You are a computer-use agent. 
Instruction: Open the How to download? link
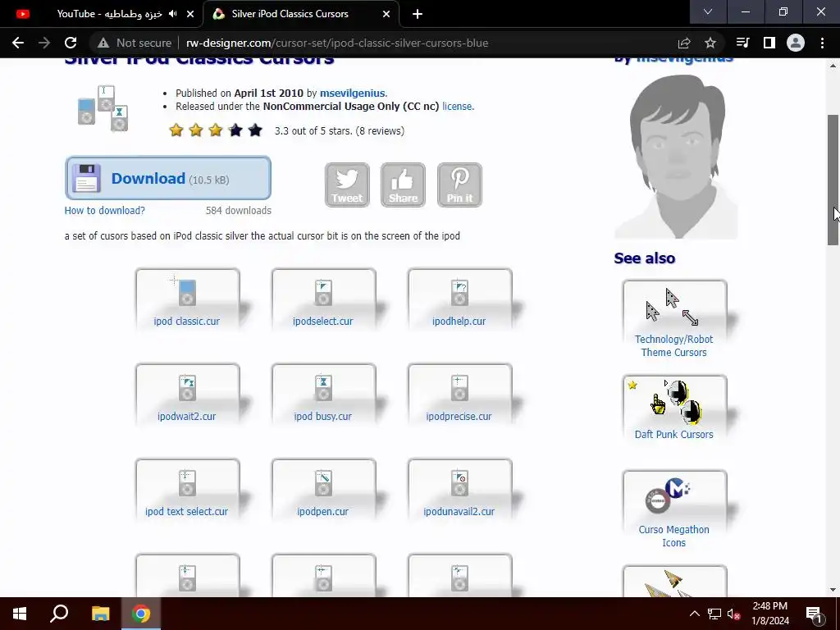104,211
